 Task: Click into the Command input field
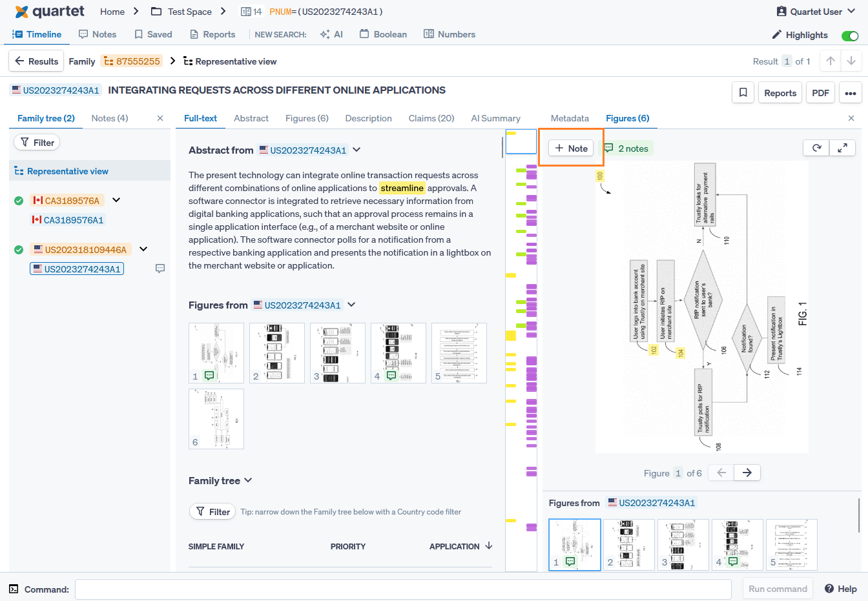point(402,589)
